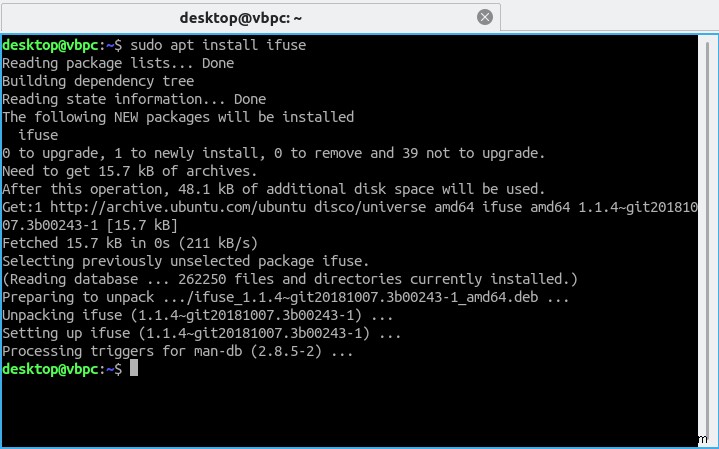Image resolution: width=719 pixels, height=449 pixels.
Task: Click 'Building dependency tree' line
Action: (x=98, y=81)
